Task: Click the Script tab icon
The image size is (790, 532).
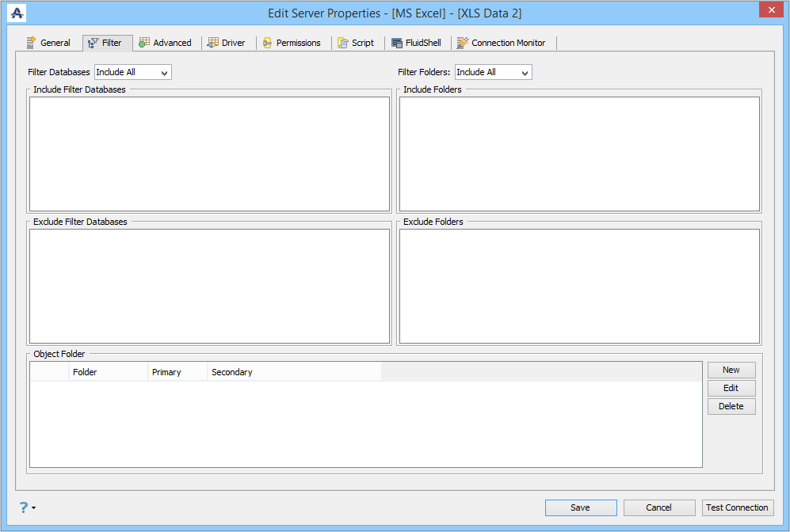Action: [x=343, y=43]
